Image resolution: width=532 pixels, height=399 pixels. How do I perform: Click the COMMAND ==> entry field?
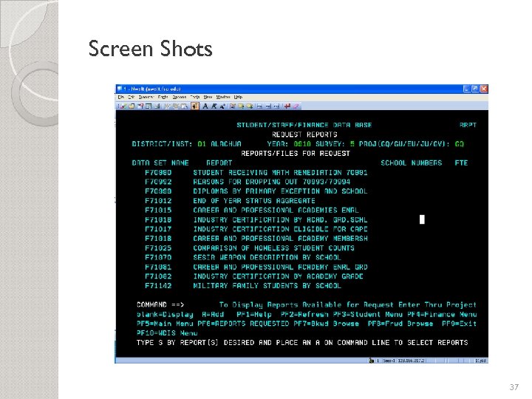point(202,304)
